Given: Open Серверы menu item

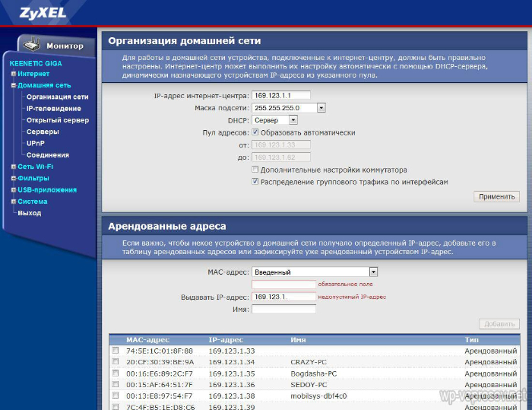Looking at the screenshot, I should click(43, 132).
